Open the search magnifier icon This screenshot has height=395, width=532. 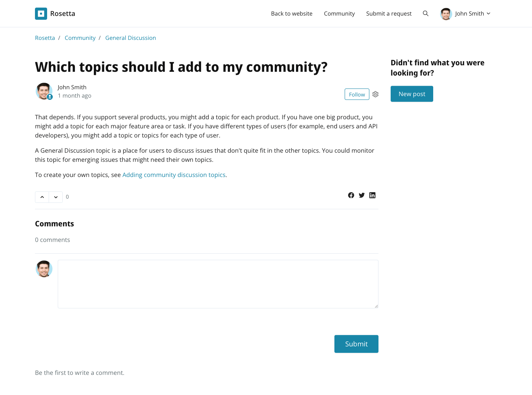click(426, 14)
